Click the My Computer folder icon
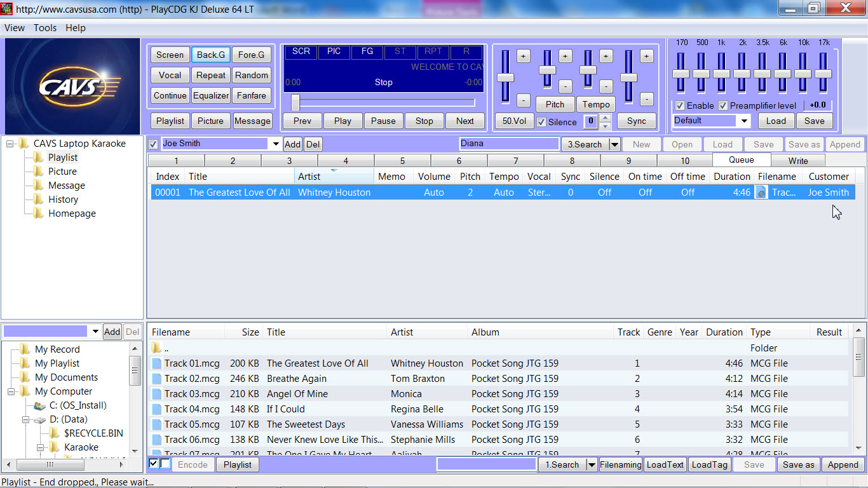868x488 pixels. (x=25, y=391)
